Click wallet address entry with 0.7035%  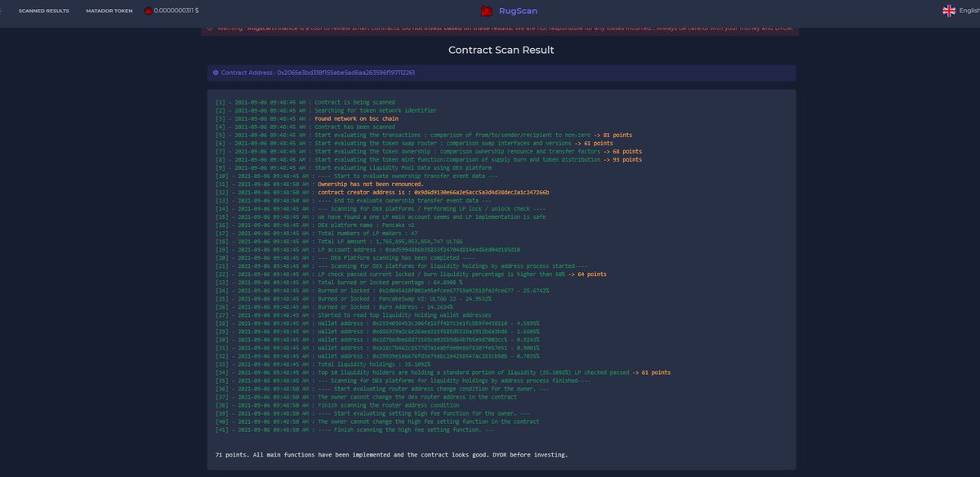[377, 355]
